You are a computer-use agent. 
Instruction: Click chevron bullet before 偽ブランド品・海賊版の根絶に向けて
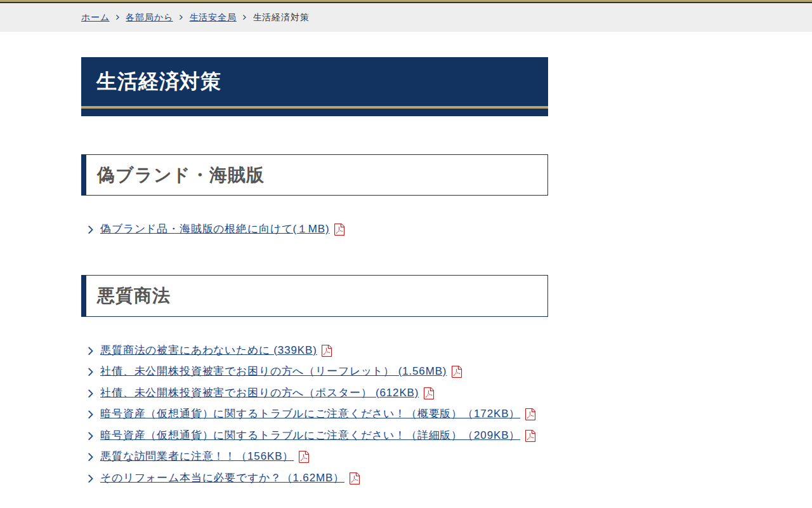tap(91, 230)
